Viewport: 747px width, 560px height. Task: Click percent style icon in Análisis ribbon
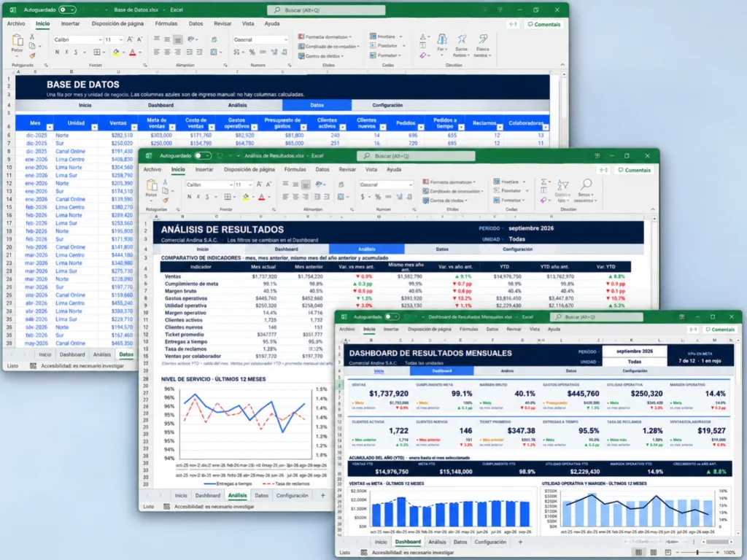pyautogui.click(x=378, y=197)
